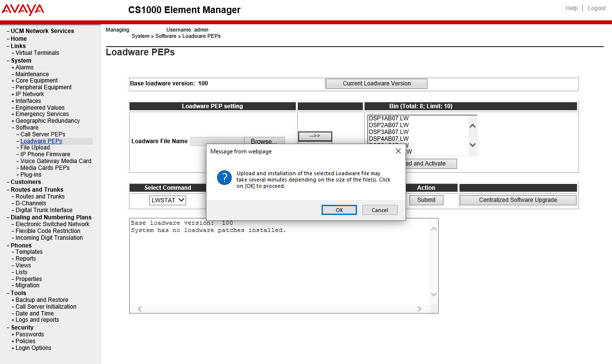Viewport: 612px width, 364px height.
Task: Expand the Interfaces node
Action: click(x=13, y=101)
